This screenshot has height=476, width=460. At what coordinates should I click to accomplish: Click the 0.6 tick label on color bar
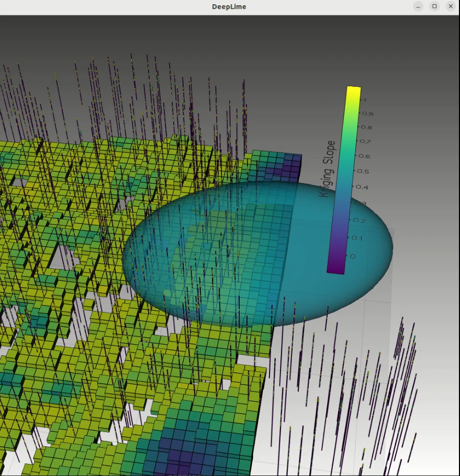[x=364, y=156]
